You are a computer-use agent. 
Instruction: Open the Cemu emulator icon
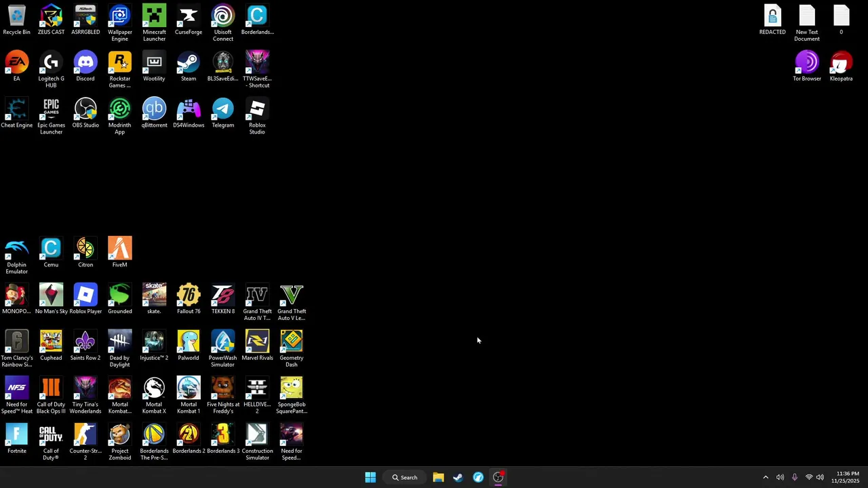(x=51, y=253)
